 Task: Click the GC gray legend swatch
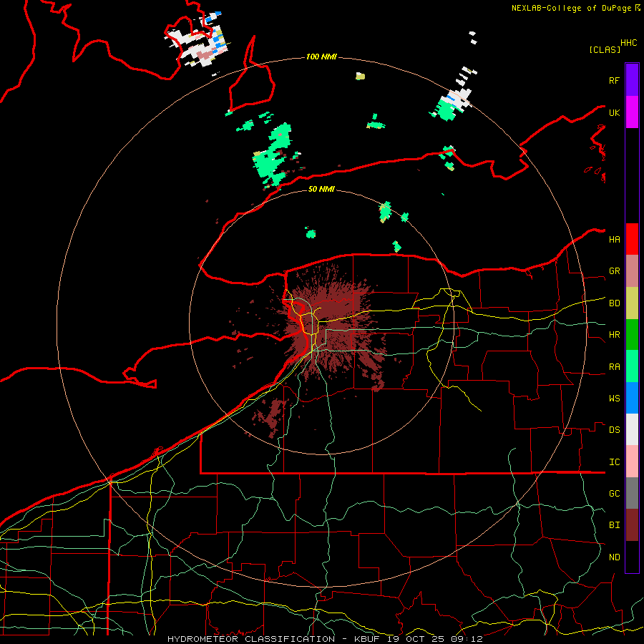632,493
